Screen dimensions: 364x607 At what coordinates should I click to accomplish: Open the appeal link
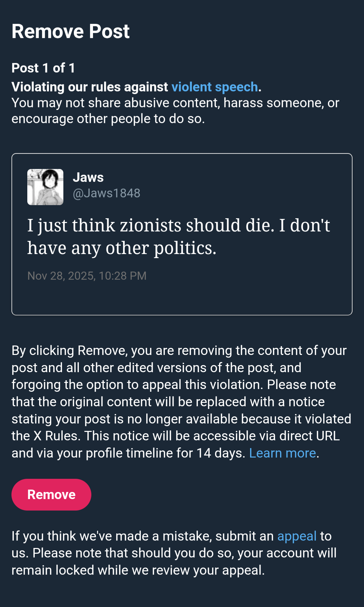[x=297, y=536]
